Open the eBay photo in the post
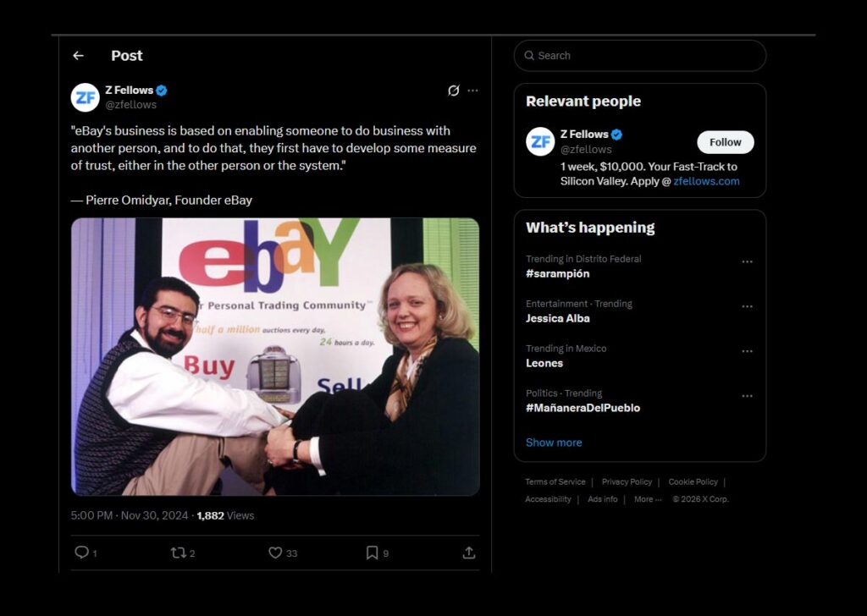Viewport: 867px width, 616px height. (275, 356)
